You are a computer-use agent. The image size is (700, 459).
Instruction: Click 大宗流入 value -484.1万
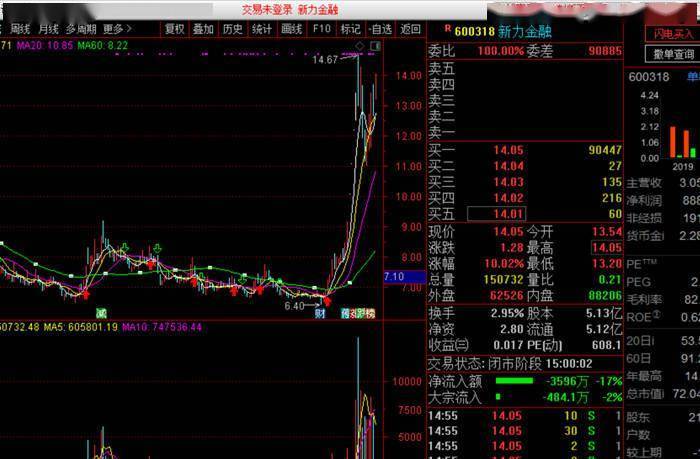click(565, 397)
